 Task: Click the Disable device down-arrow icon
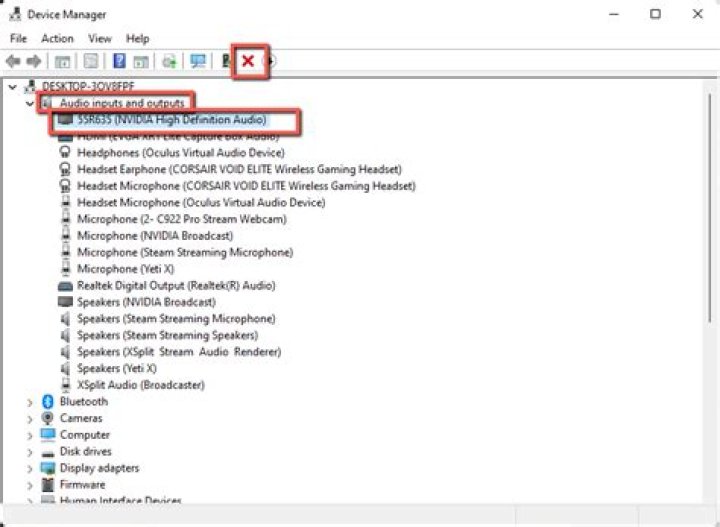pos(271,61)
